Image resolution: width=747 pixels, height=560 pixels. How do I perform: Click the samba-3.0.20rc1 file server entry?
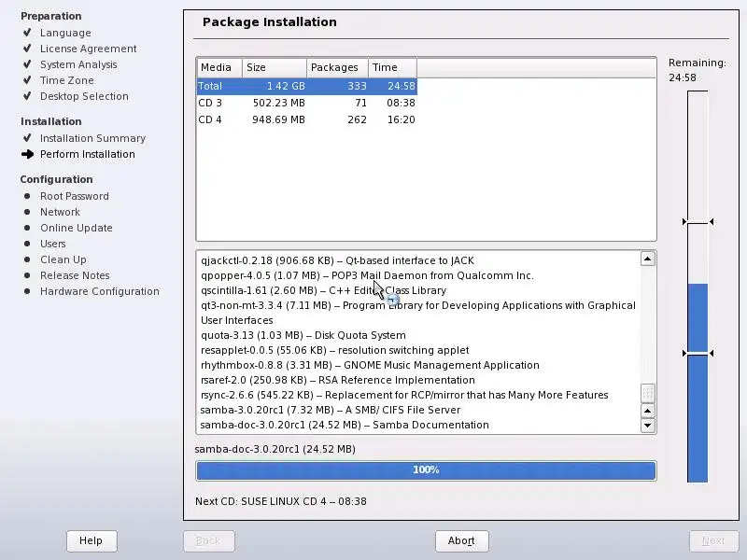tap(331, 410)
